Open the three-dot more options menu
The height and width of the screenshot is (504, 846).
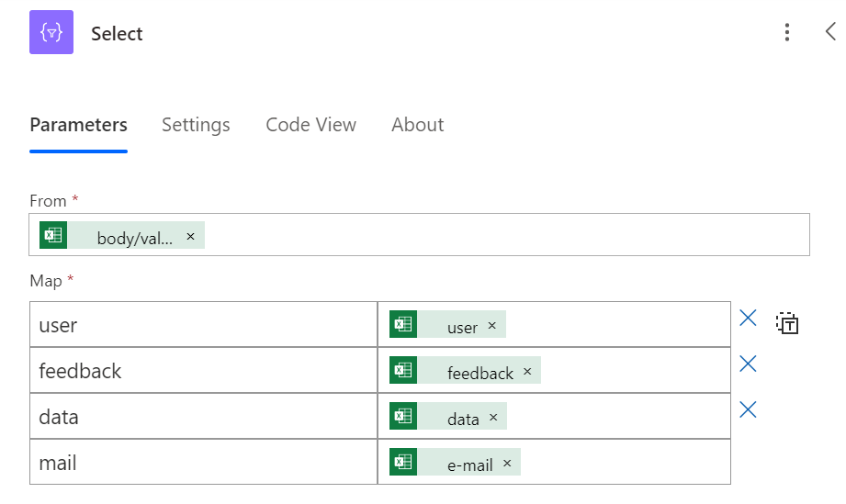point(786,33)
